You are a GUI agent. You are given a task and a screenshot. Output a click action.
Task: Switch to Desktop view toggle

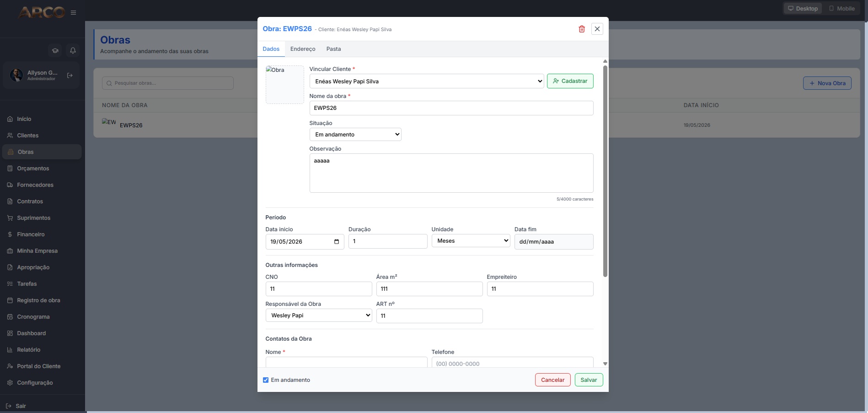click(803, 8)
